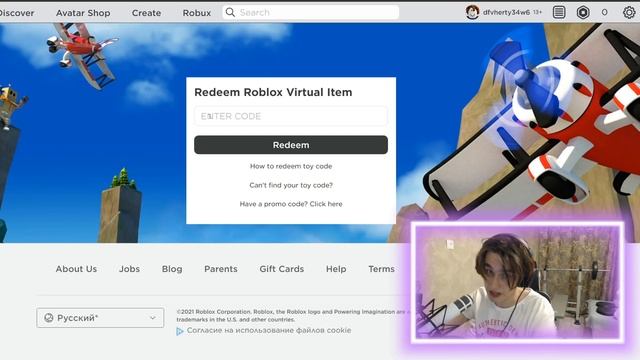This screenshot has width=640, height=360.
Task: Click the cookie consent arrow icon
Action: click(x=180, y=331)
